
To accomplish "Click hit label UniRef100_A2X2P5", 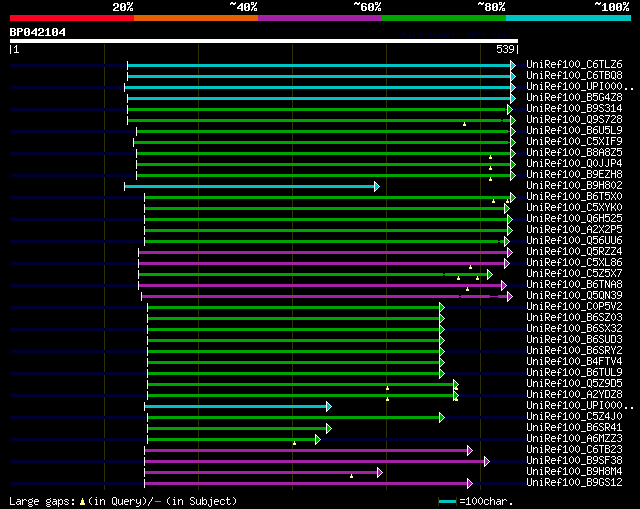I will 574,230.
